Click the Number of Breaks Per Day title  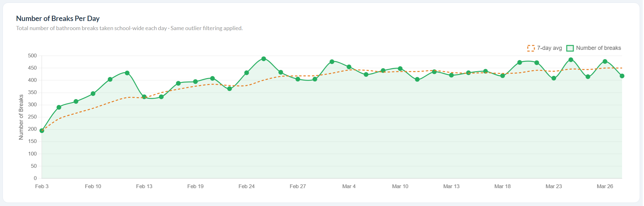click(x=58, y=18)
